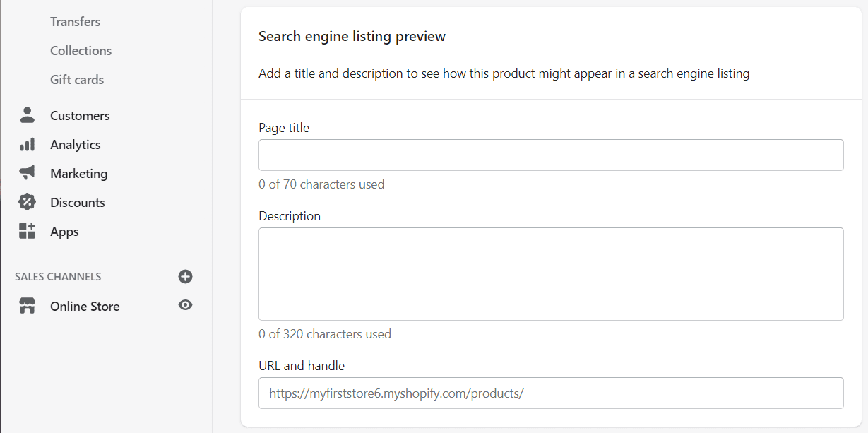
Task: Open Transfers in the sidebar
Action: coord(76,22)
